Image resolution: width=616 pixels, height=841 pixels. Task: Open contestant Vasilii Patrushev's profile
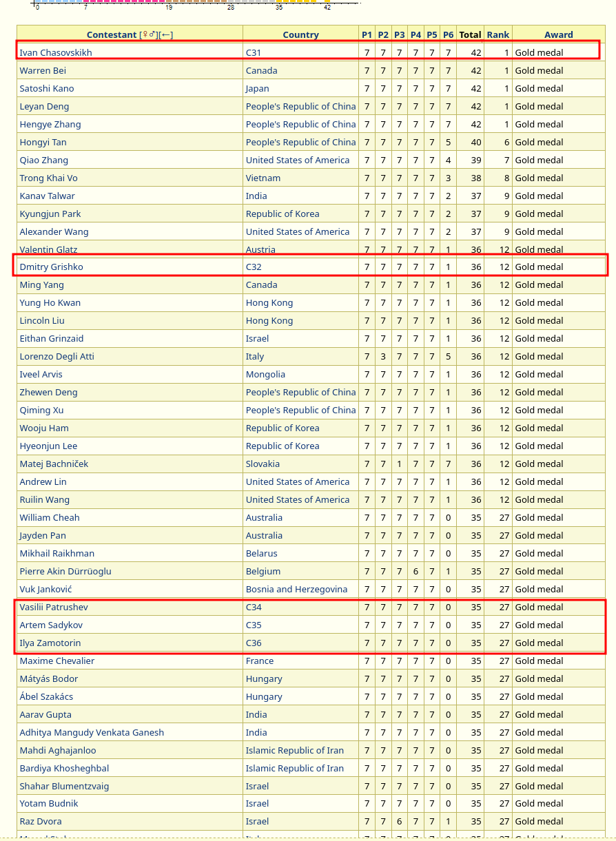pyautogui.click(x=54, y=607)
